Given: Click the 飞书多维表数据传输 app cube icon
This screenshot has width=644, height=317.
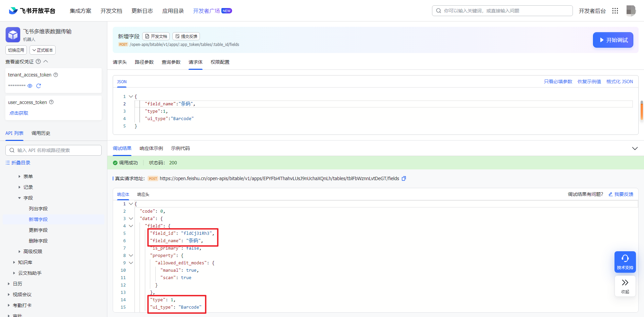Looking at the screenshot, I should 13,35.
